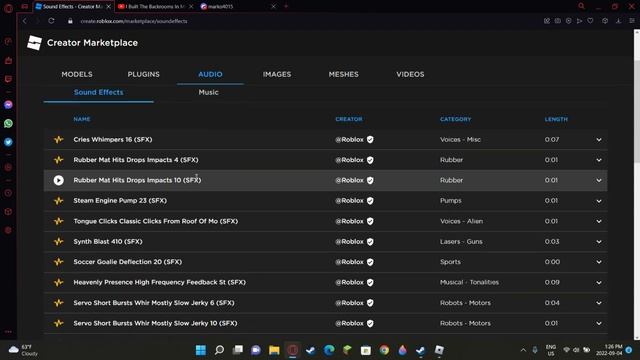Click the Musical - Tonalities category cell
Screen dimensions: 640x360
(469, 282)
